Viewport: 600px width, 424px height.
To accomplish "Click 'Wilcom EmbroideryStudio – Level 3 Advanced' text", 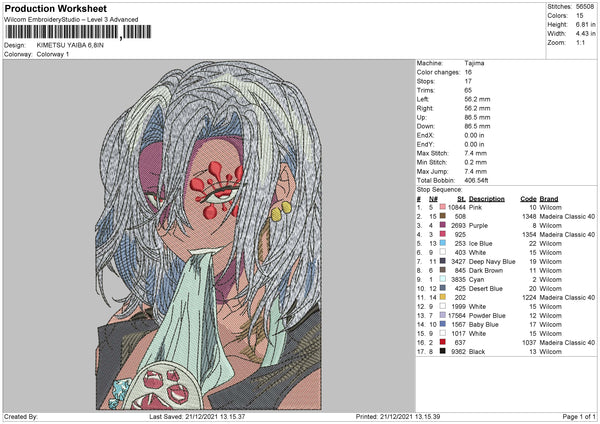I will 71,20.
